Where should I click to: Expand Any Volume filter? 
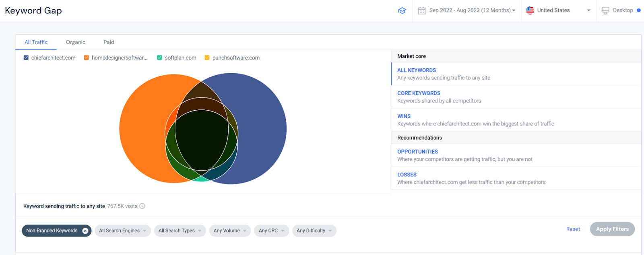click(x=230, y=231)
